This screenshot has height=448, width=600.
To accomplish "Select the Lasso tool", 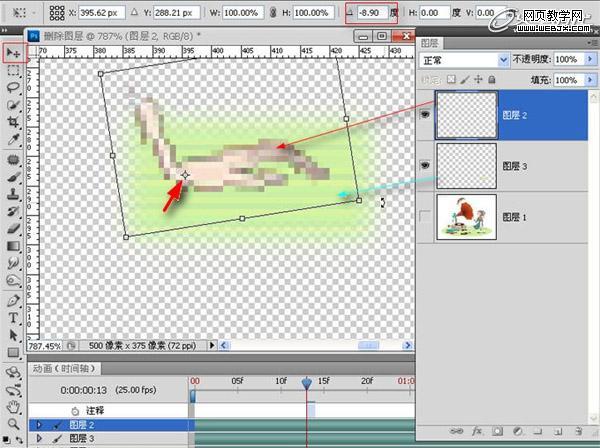I will pyautogui.click(x=13, y=87).
